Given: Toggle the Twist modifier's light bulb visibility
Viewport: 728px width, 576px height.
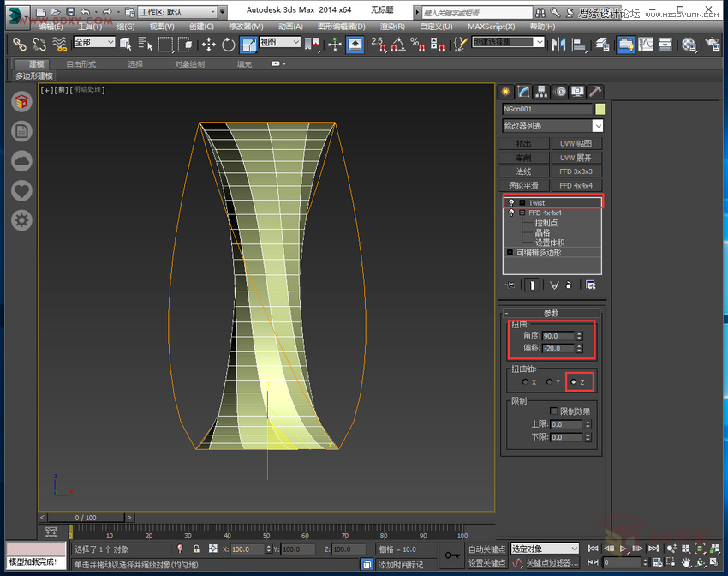Looking at the screenshot, I should click(512, 202).
